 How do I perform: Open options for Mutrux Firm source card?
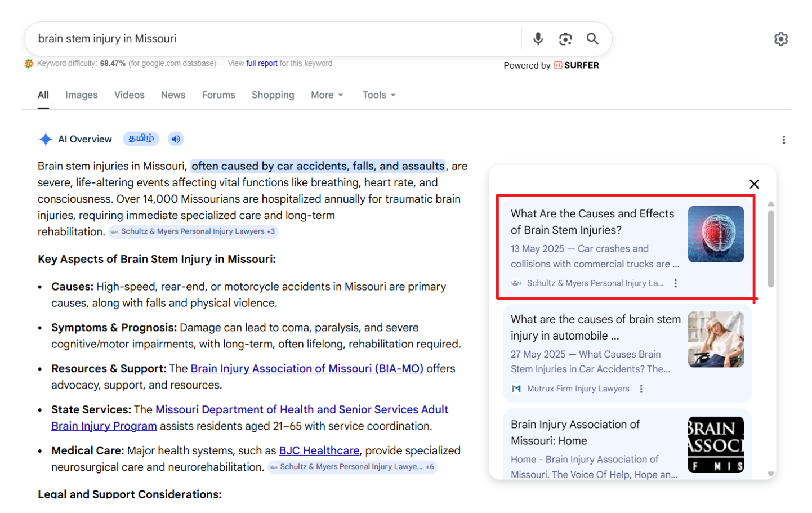coord(641,389)
